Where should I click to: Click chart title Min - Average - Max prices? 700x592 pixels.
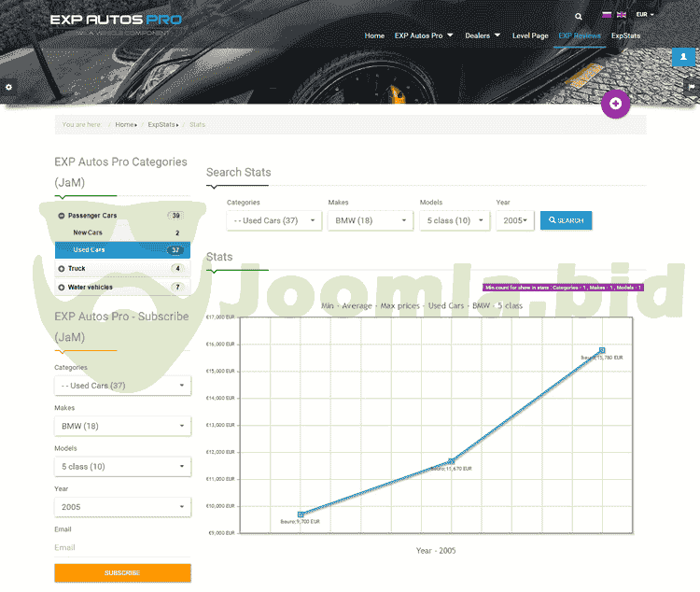422,306
